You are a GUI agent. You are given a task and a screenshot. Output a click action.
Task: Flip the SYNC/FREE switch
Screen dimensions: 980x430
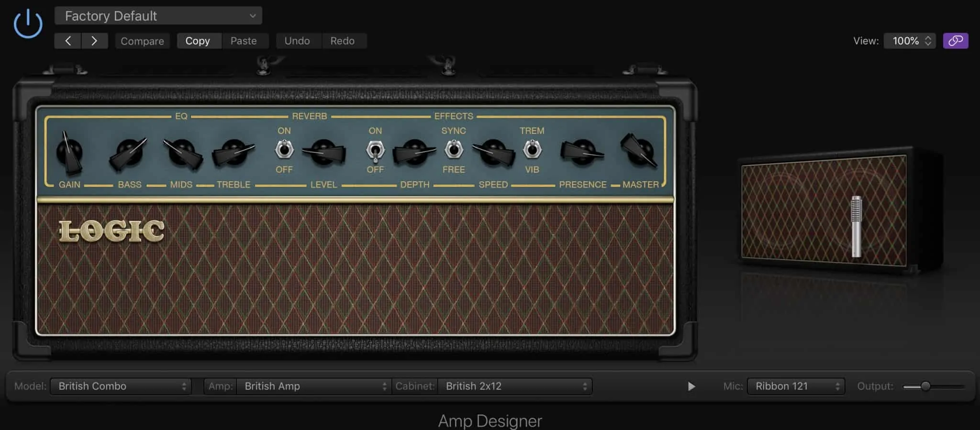click(x=454, y=150)
